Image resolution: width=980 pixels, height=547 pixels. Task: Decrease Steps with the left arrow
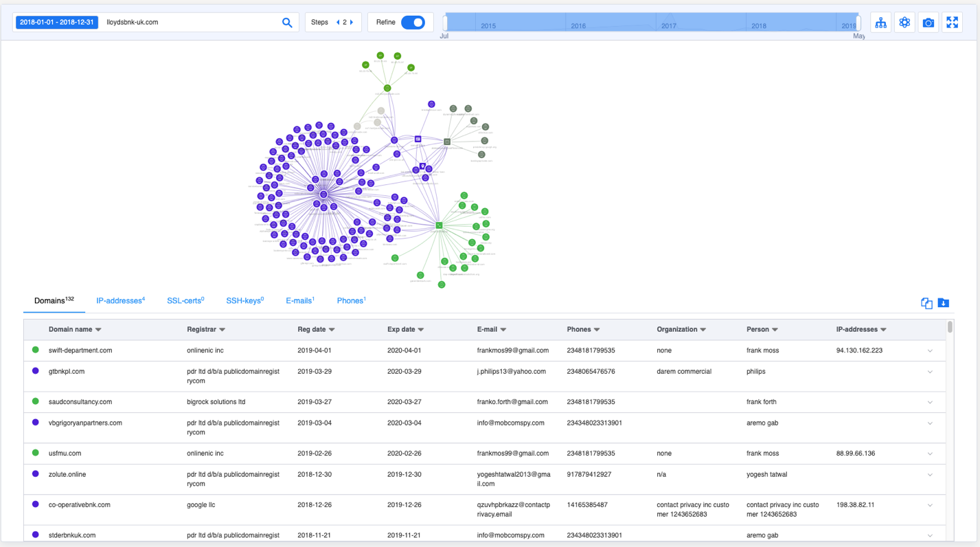338,23
